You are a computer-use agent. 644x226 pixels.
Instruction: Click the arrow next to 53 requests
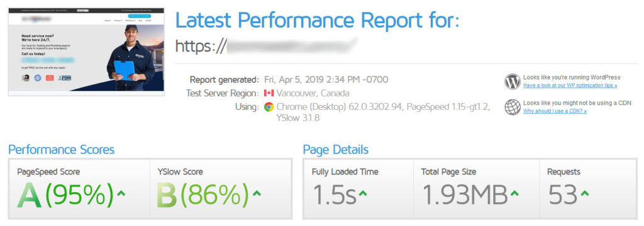click(x=585, y=193)
